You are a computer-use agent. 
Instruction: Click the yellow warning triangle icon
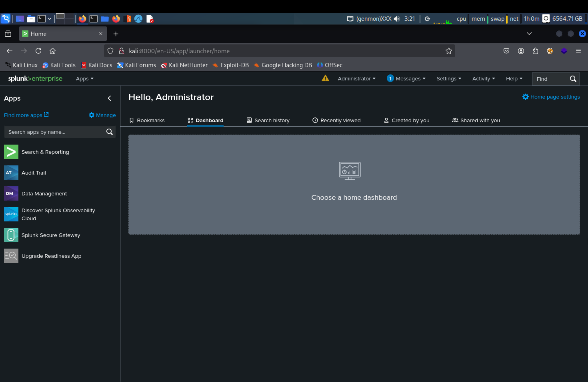325,79
